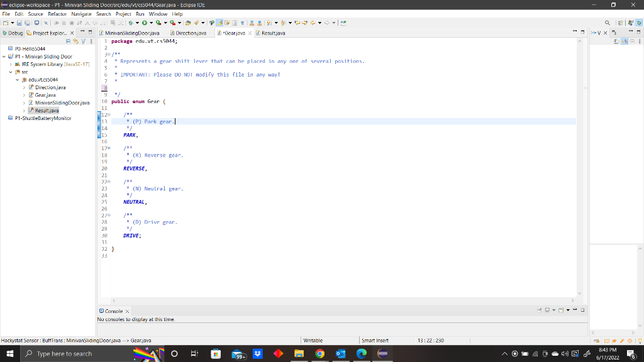Maximize the Console view
The height and width of the screenshot is (362, 644).
tap(582, 309)
